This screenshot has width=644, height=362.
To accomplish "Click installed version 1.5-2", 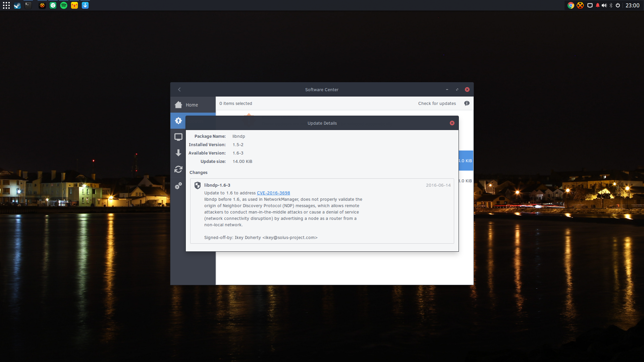I will [x=238, y=145].
